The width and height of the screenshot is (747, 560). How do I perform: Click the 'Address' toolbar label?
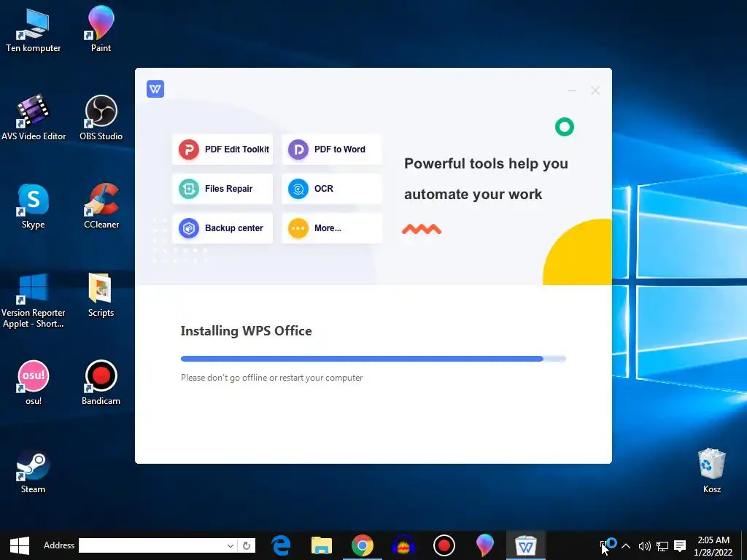(59, 545)
